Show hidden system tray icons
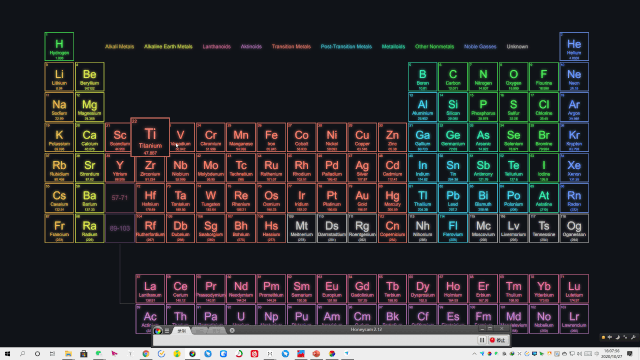Screen dimensions: 640x360 tap(474, 353)
